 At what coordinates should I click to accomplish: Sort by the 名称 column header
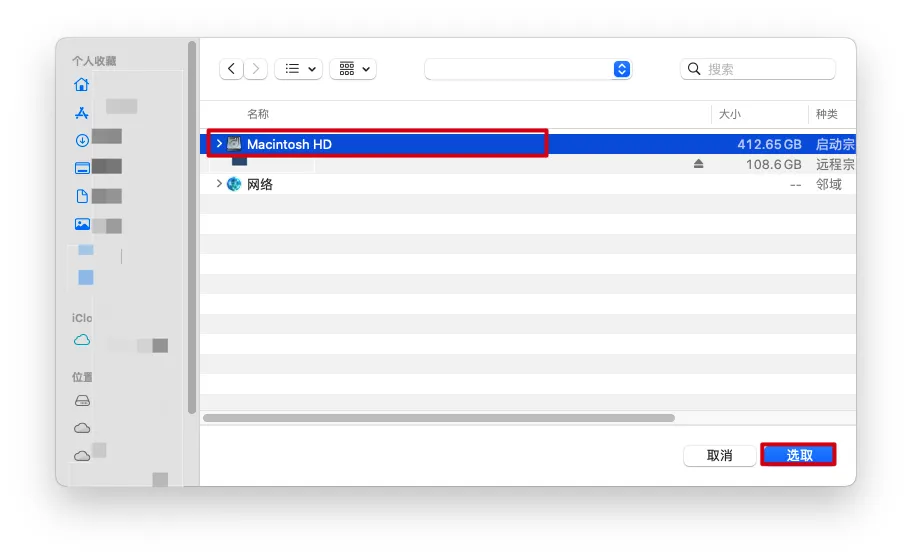tap(258, 114)
